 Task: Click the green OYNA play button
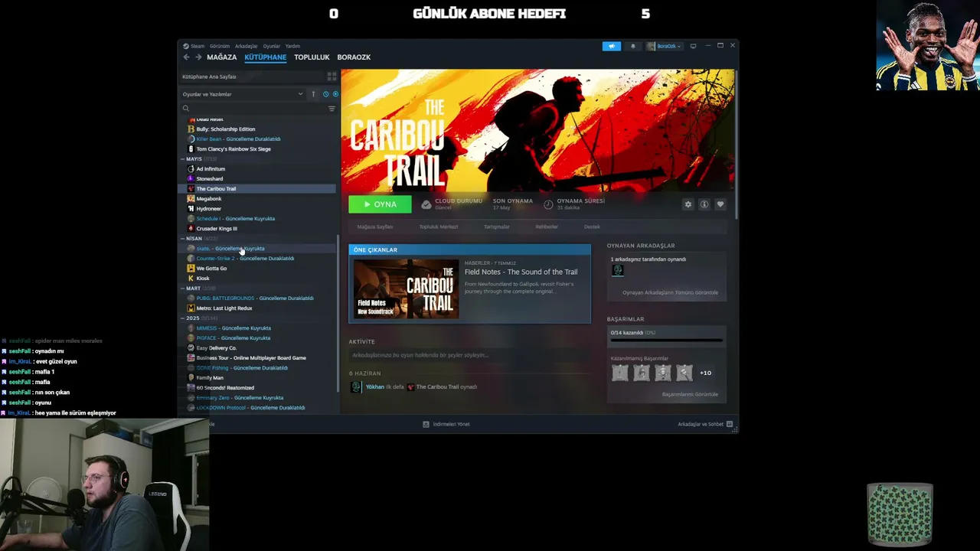click(380, 204)
